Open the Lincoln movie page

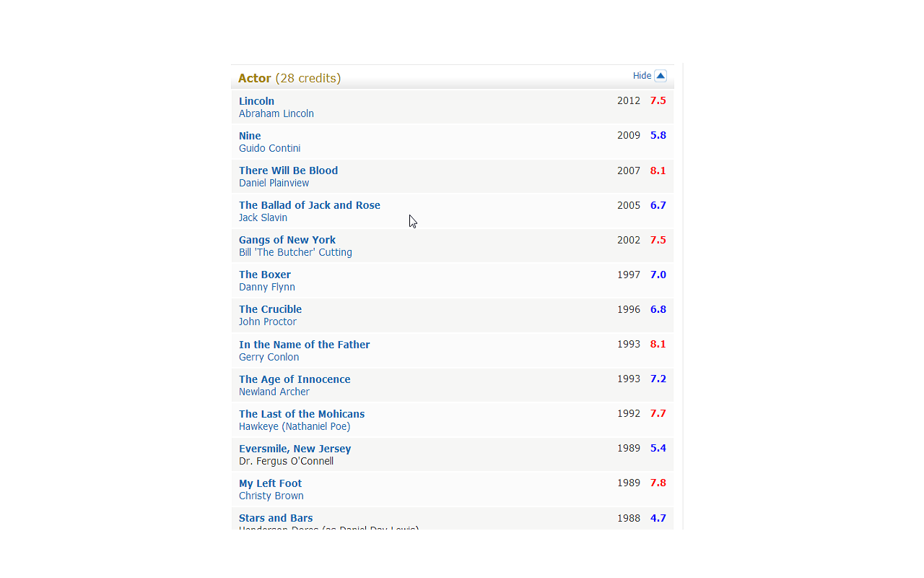[256, 101]
